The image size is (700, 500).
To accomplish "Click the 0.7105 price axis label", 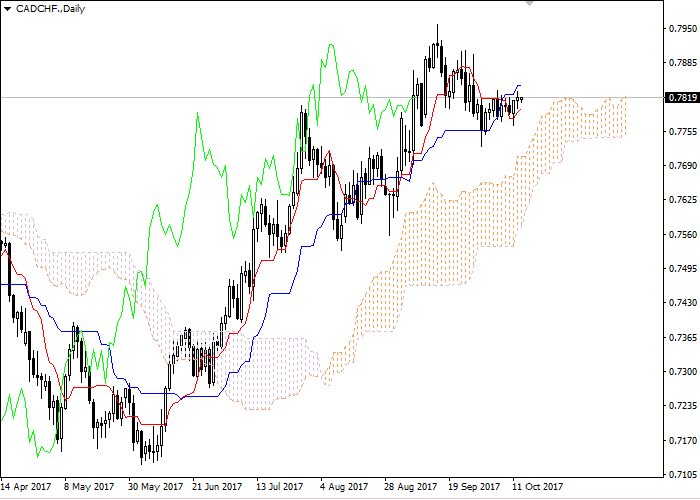I will pos(682,475).
